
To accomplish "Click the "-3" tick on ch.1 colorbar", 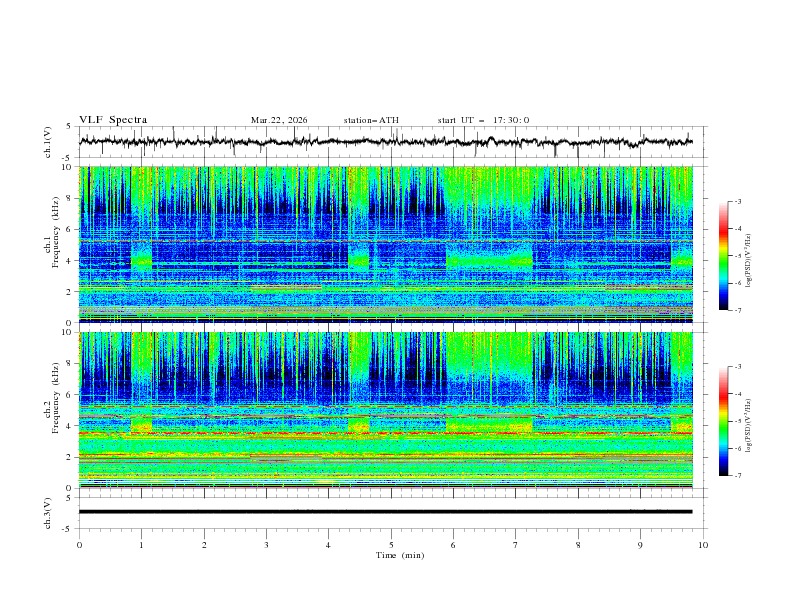I will click(x=738, y=201).
